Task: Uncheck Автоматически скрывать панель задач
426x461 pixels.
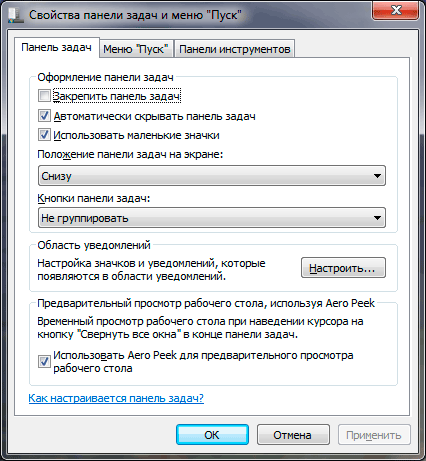Action: click(44, 116)
